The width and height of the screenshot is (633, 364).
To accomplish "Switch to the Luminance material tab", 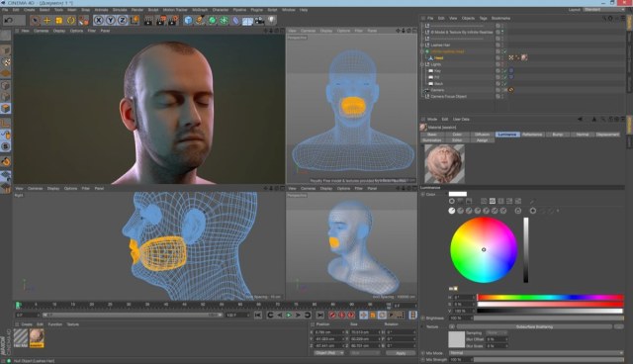I will coord(507,135).
